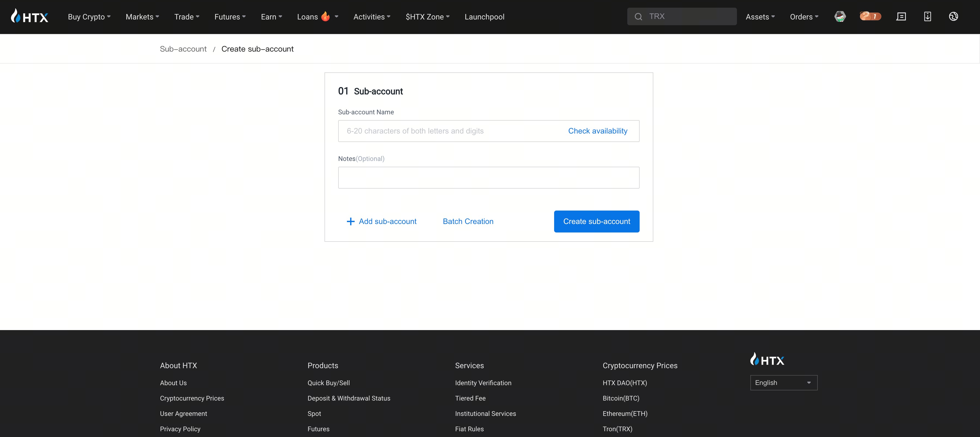Click the plus icon beside Add sub-account
980x437 pixels.
[x=351, y=222]
